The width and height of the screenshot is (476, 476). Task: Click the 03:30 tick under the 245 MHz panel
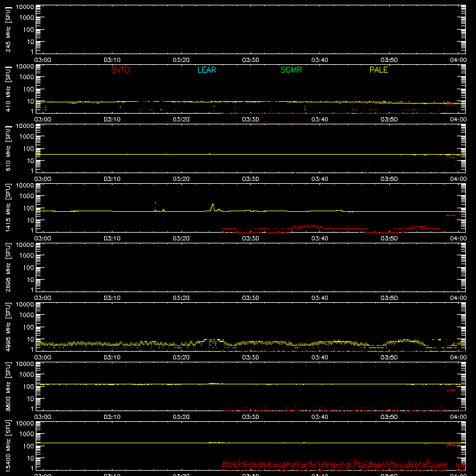[x=250, y=60]
